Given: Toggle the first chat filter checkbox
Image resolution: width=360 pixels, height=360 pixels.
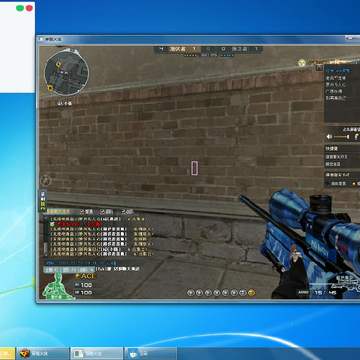Looking at the screenshot, I should tap(81, 211).
